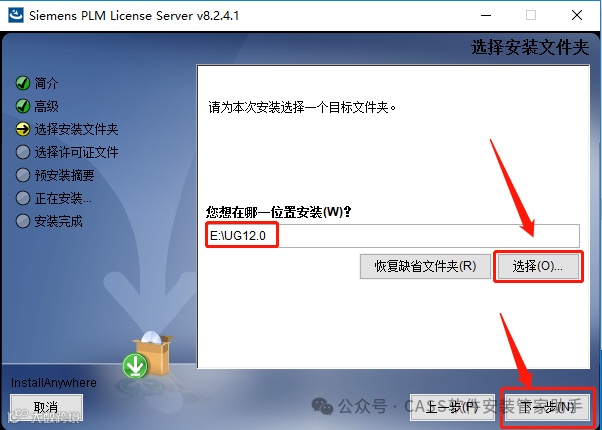Click the grey circle icon beside 选择许可证文件
This screenshot has width=602, height=430.
[23, 152]
